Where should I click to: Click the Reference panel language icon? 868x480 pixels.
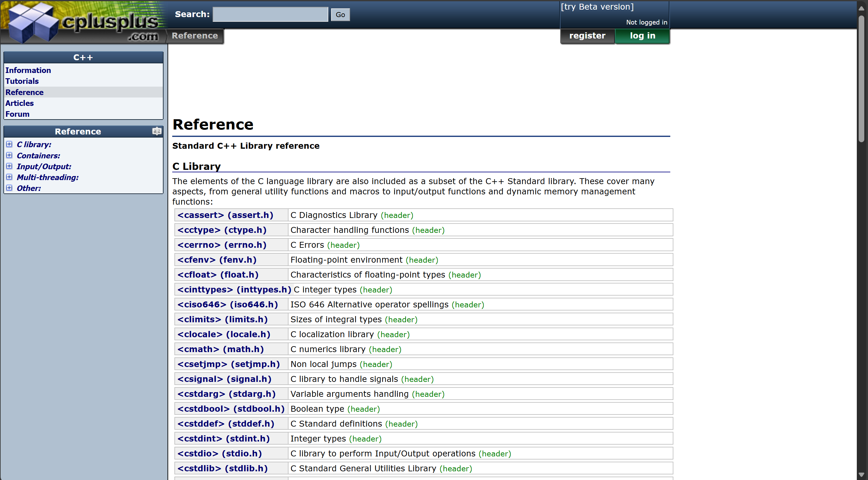(157, 131)
